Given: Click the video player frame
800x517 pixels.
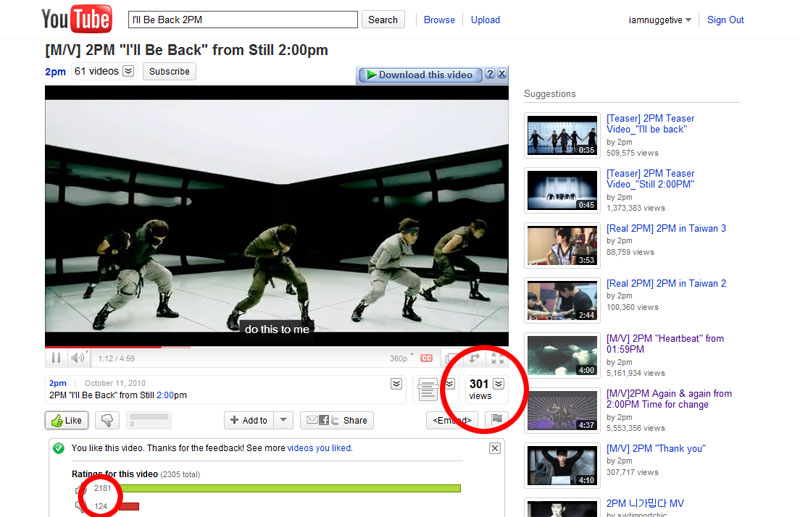Looking at the screenshot, I should click(x=277, y=216).
